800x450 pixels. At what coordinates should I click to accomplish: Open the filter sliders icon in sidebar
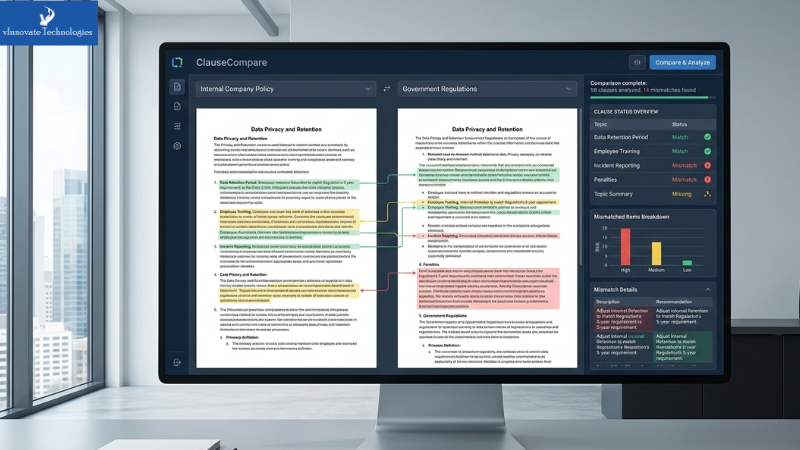[x=177, y=126]
